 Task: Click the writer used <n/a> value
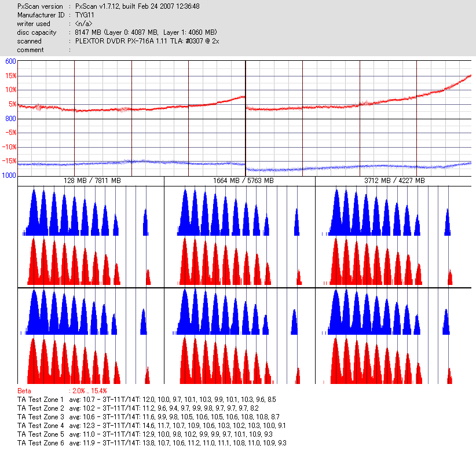(x=83, y=24)
